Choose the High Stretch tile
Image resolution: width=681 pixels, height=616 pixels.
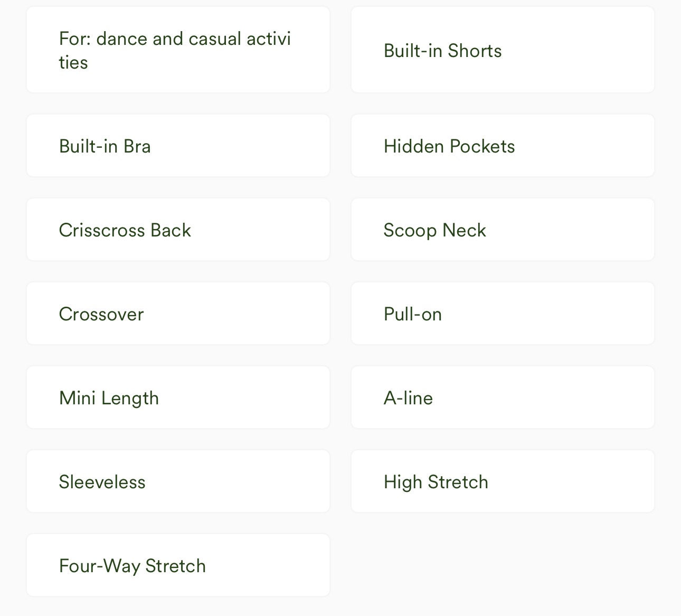coord(503,481)
